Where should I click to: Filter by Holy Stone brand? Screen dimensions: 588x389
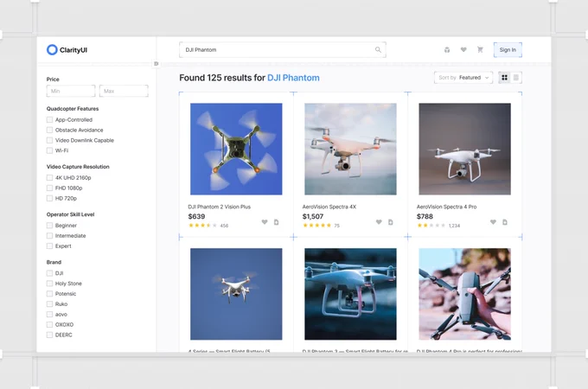pos(49,284)
